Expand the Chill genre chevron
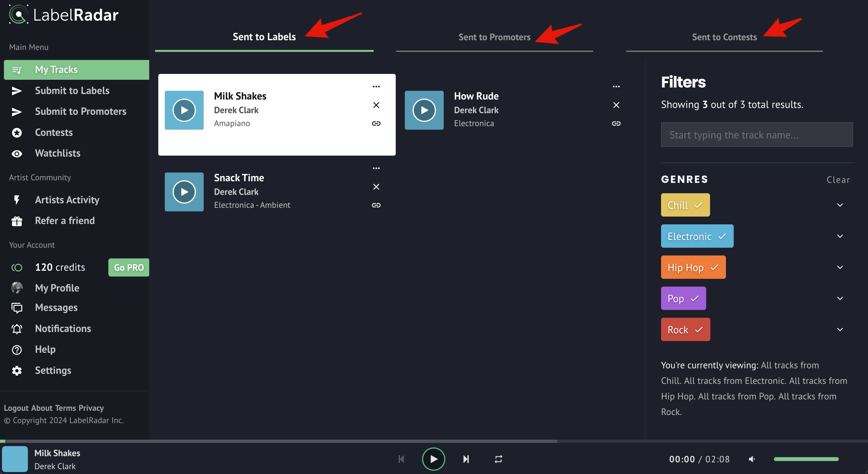The image size is (868, 474). tap(840, 205)
